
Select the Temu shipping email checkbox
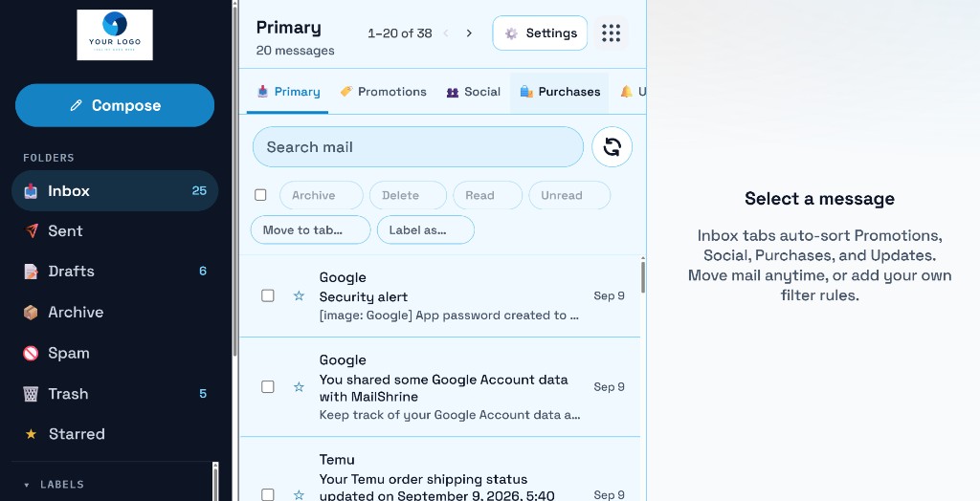[268, 494]
